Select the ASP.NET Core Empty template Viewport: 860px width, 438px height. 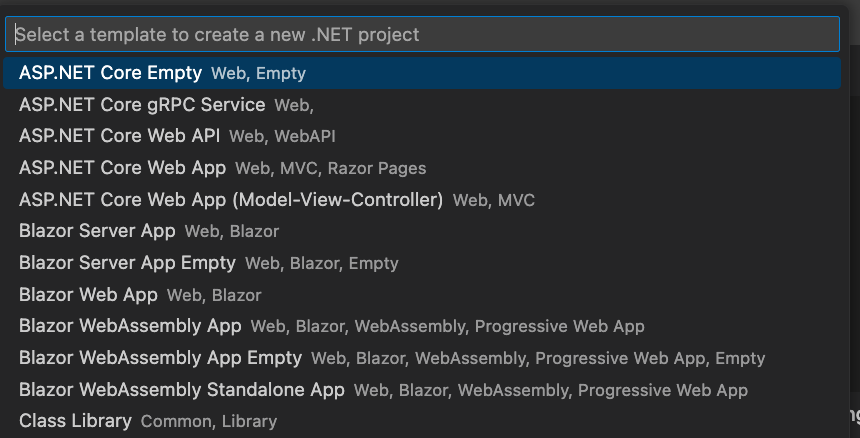110,73
